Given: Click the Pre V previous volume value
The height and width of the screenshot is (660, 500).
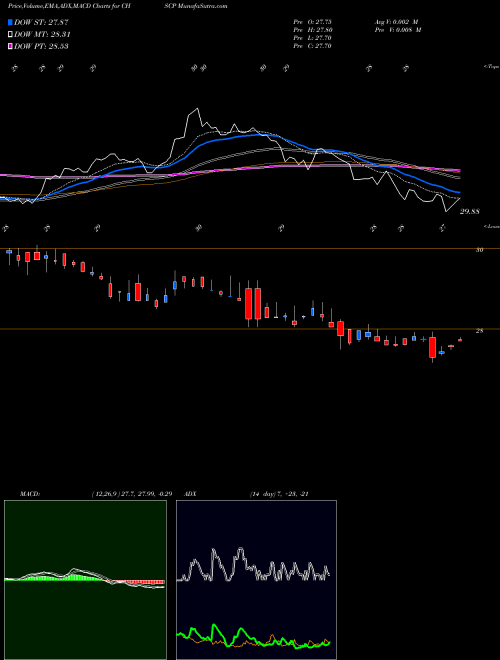Looking at the screenshot, I should [x=398, y=30].
